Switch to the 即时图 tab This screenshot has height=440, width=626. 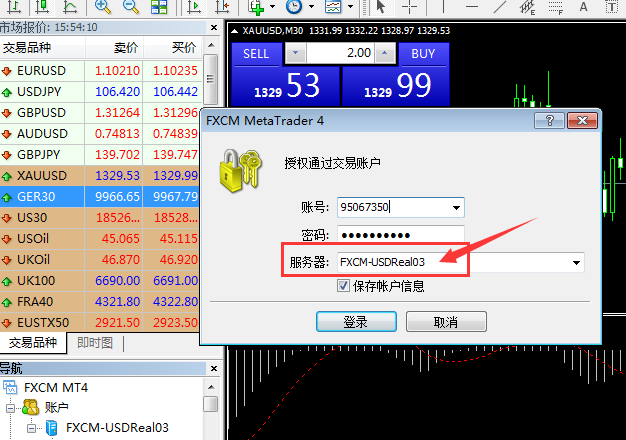tap(95, 343)
